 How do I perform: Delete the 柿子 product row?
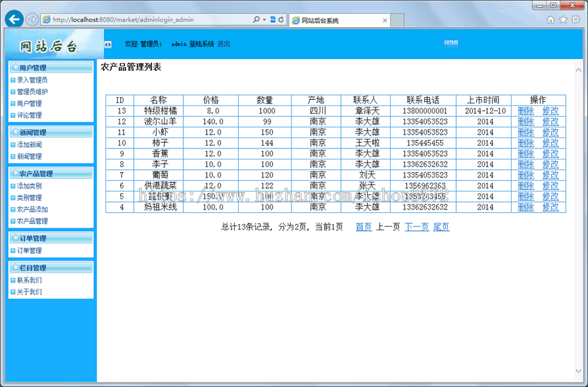pyautogui.click(x=526, y=143)
